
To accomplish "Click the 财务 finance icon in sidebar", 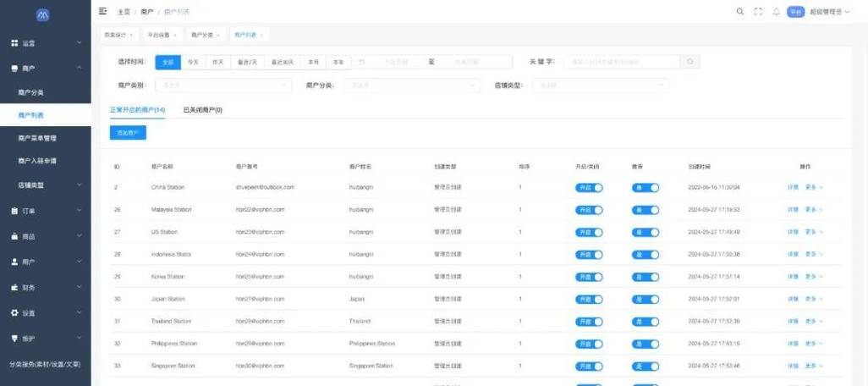I will tap(15, 288).
